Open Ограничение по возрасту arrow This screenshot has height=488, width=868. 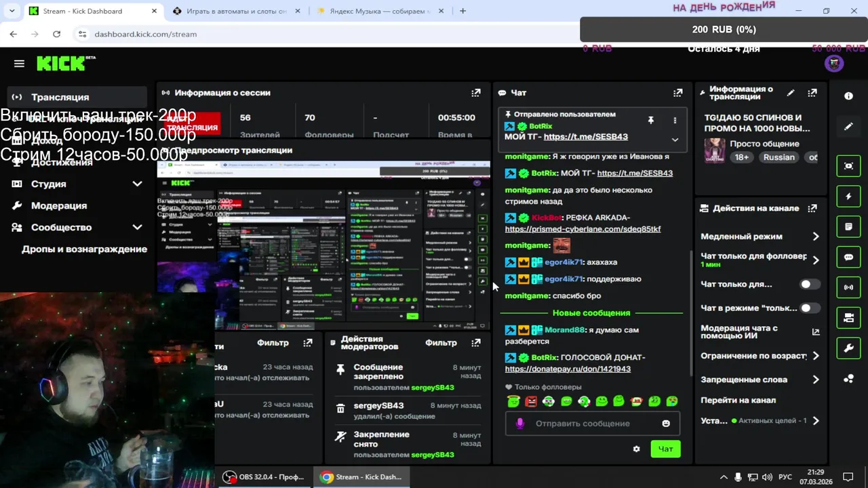(816, 356)
